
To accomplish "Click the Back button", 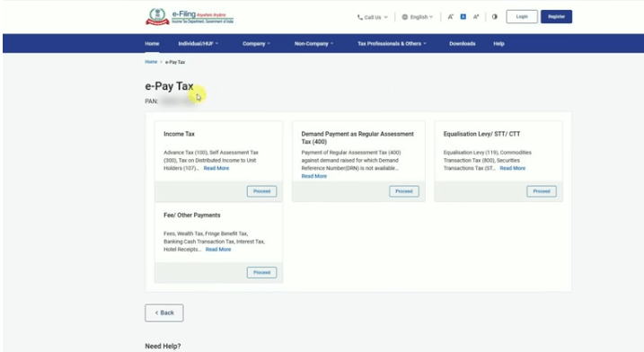I will [x=164, y=313].
